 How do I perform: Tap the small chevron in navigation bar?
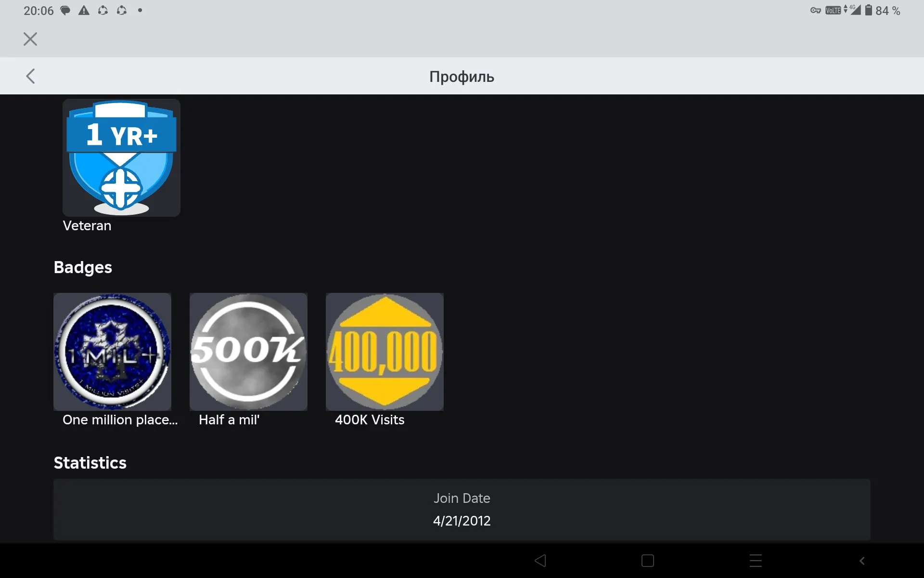[x=862, y=561]
